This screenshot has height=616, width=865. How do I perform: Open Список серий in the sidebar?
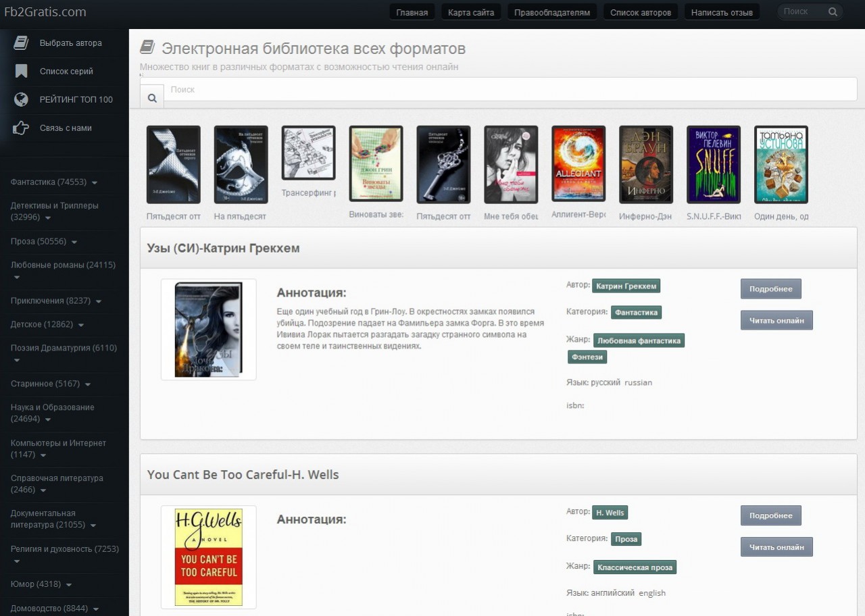(66, 71)
